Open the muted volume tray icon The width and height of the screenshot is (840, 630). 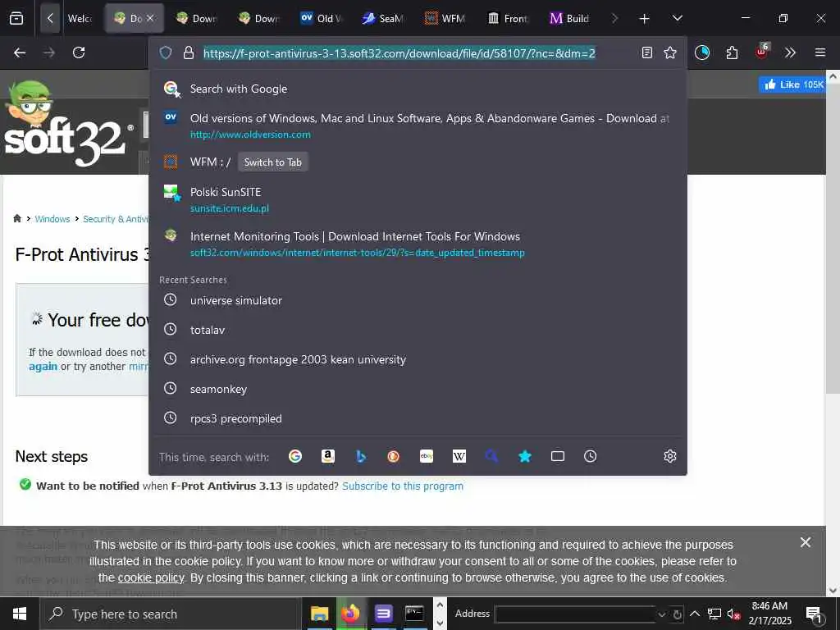[734, 614]
